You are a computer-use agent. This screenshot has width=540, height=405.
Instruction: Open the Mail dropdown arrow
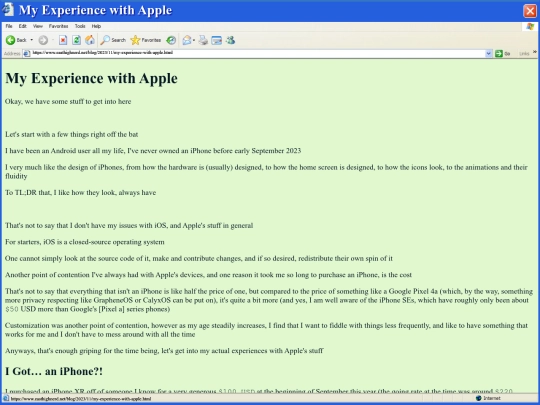(x=194, y=40)
